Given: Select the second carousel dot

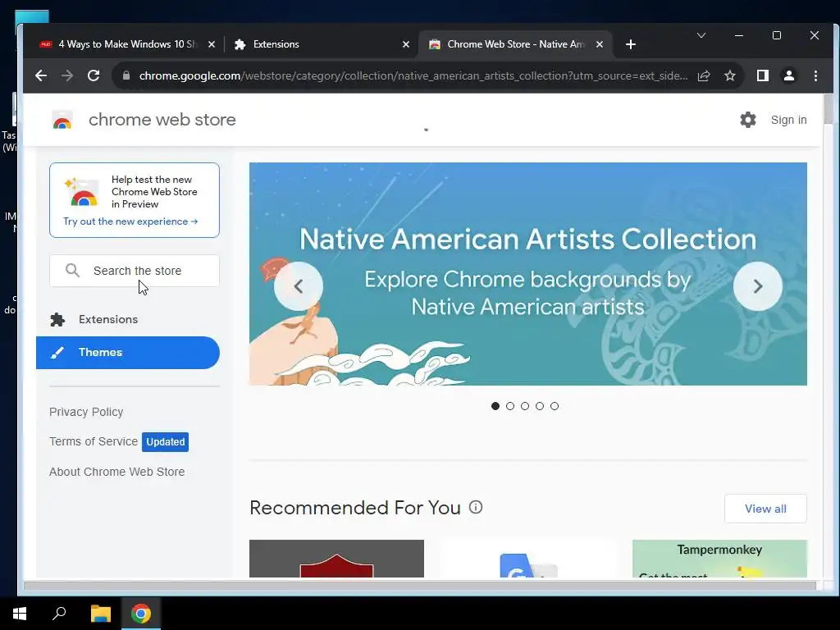Looking at the screenshot, I should coord(510,406).
